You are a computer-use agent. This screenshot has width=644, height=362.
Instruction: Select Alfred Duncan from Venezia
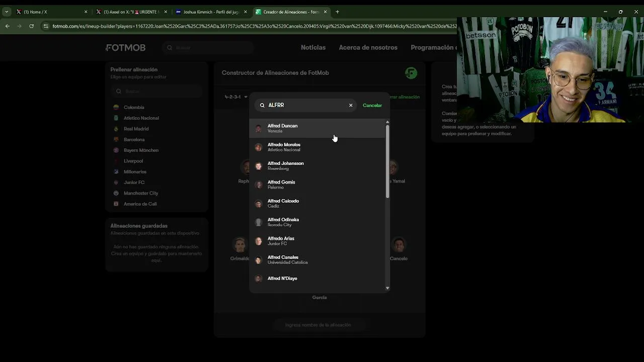click(x=317, y=128)
